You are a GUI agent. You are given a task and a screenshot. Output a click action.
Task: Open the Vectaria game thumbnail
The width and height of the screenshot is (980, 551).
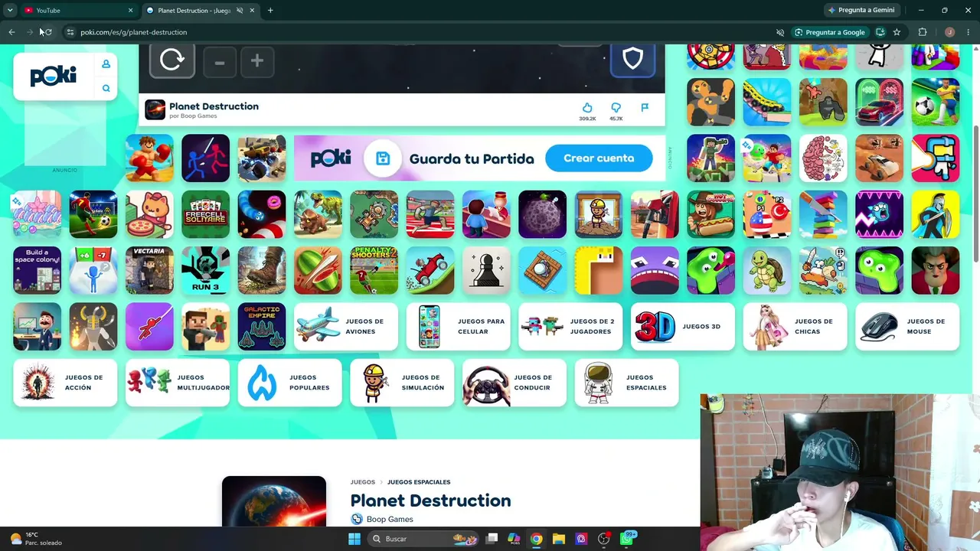coord(149,270)
